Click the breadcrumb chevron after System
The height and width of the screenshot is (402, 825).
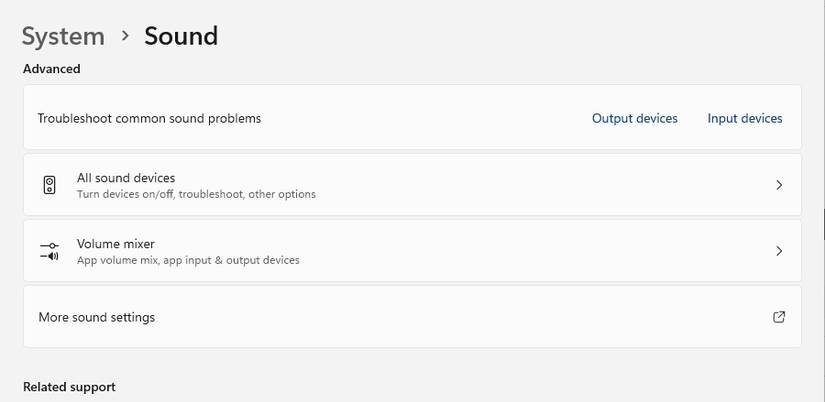125,36
